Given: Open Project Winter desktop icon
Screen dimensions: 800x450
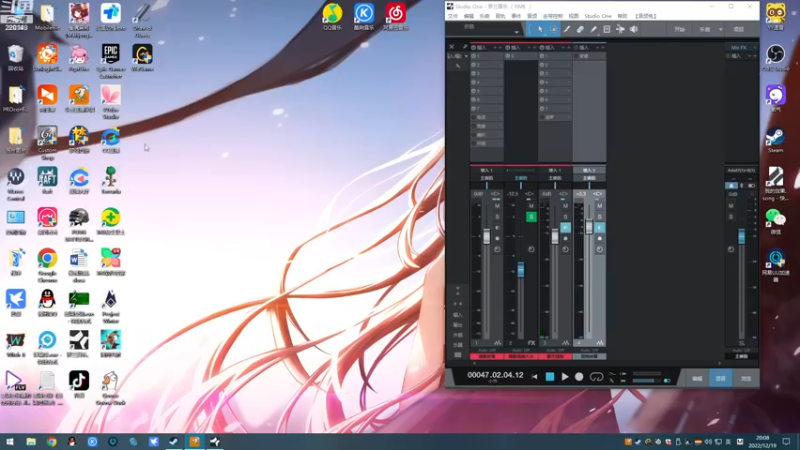Looking at the screenshot, I should click(111, 307).
